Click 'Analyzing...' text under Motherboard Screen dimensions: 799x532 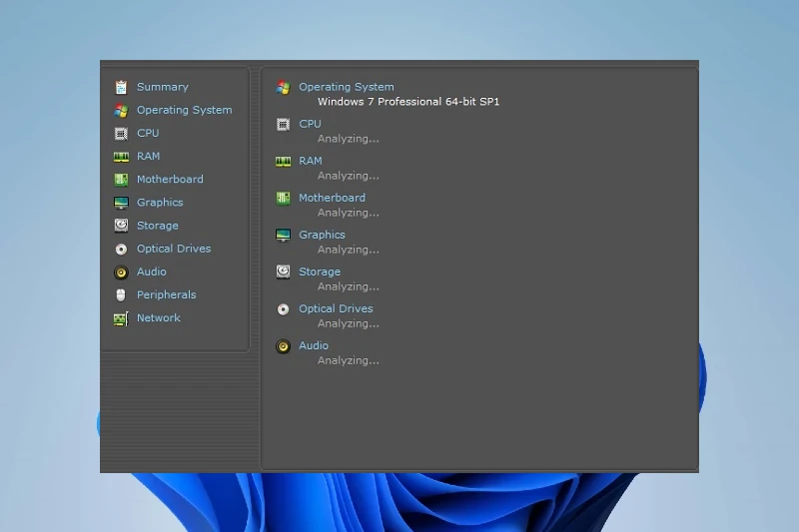coord(348,213)
